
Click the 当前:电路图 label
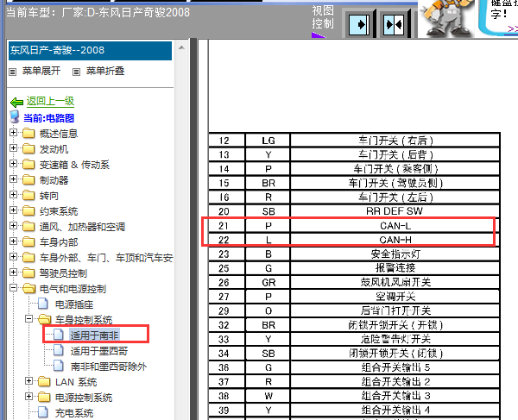pos(48,118)
